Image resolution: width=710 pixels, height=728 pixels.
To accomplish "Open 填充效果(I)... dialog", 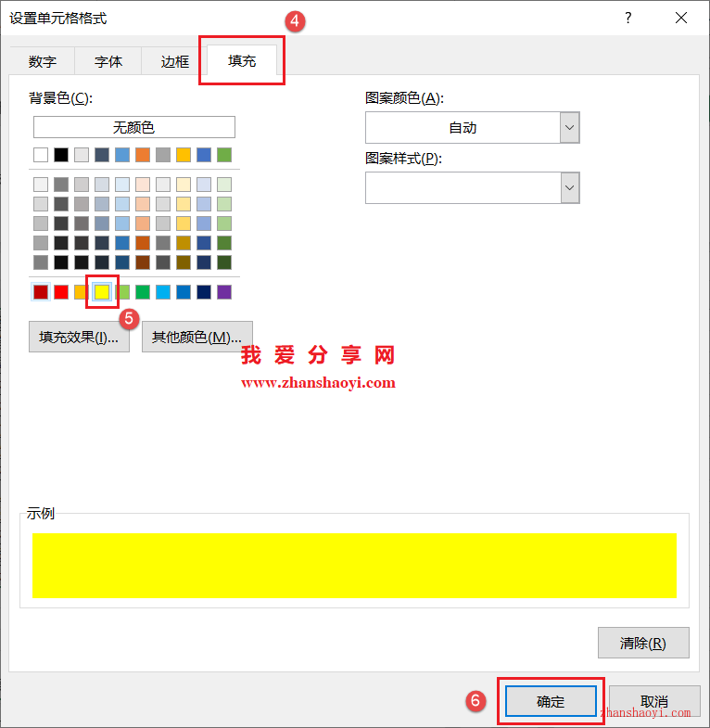I will tap(79, 337).
